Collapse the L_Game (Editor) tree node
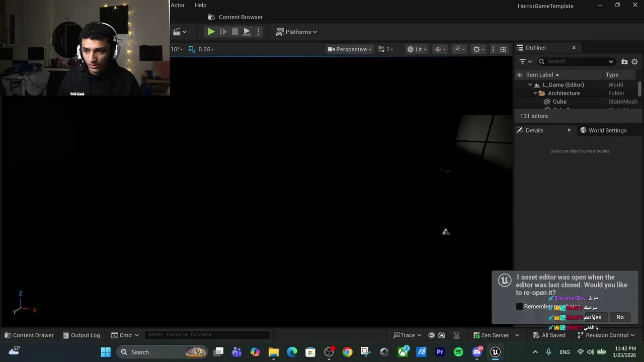Viewport: 644px width, 362px height. pyautogui.click(x=530, y=85)
